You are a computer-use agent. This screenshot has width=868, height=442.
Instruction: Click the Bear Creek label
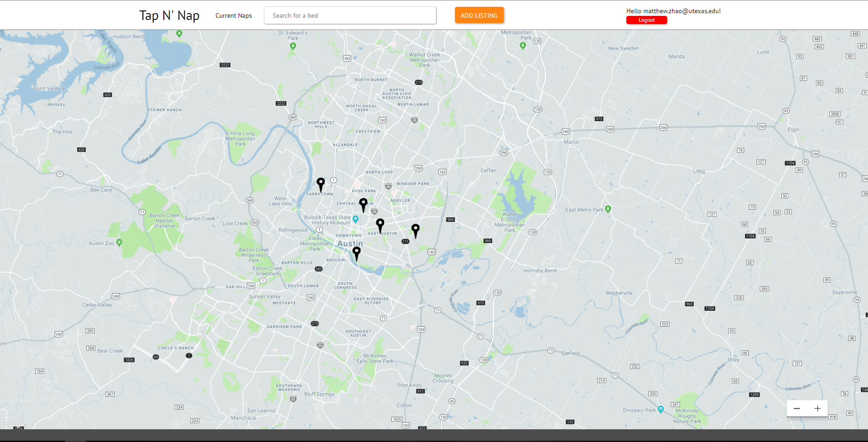tap(110, 351)
